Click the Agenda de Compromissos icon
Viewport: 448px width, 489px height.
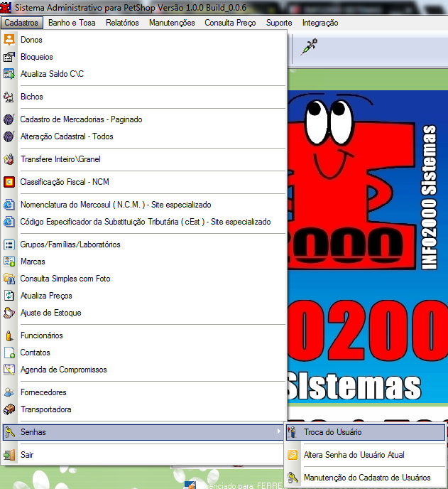click(x=9, y=370)
